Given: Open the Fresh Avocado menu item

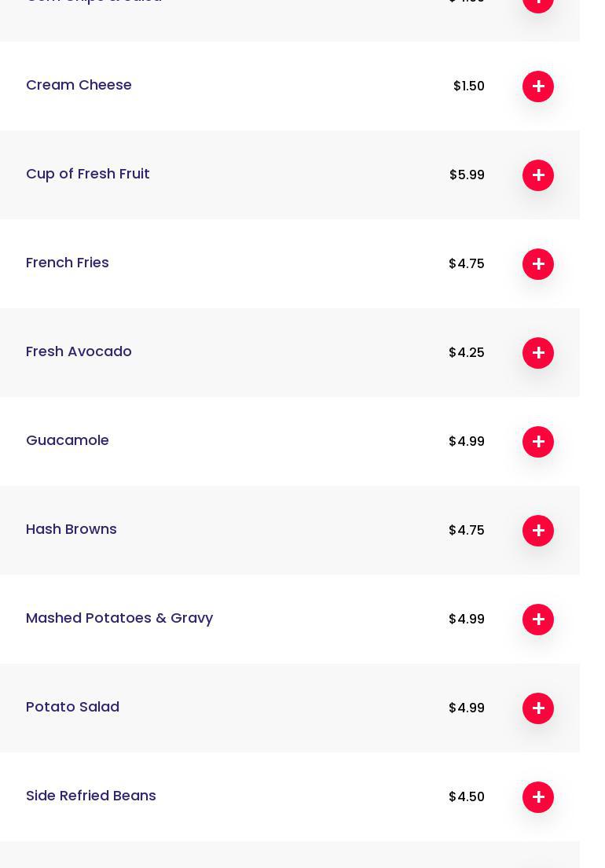Looking at the screenshot, I should (x=79, y=351).
